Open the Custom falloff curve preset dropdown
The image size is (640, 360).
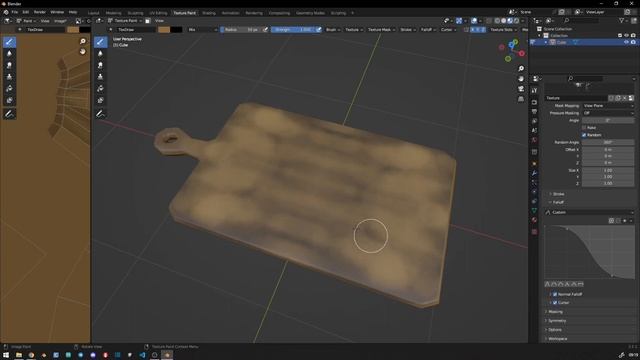590,212
